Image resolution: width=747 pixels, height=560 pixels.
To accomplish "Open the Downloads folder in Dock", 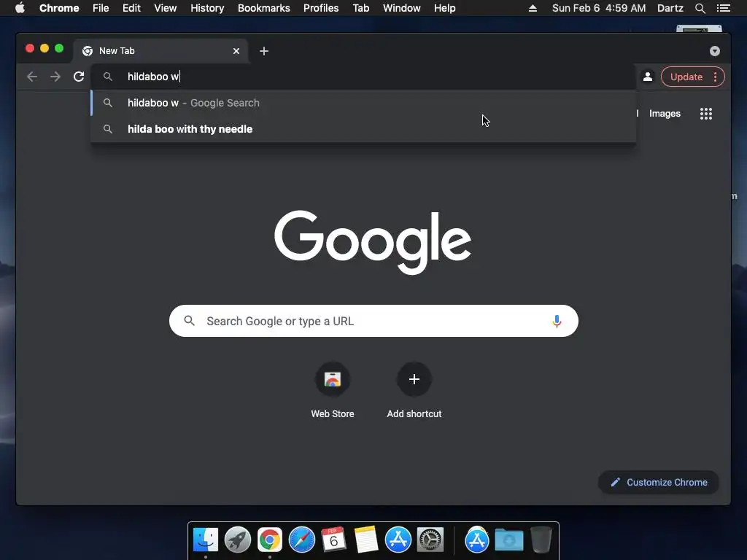I will point(508,540).
